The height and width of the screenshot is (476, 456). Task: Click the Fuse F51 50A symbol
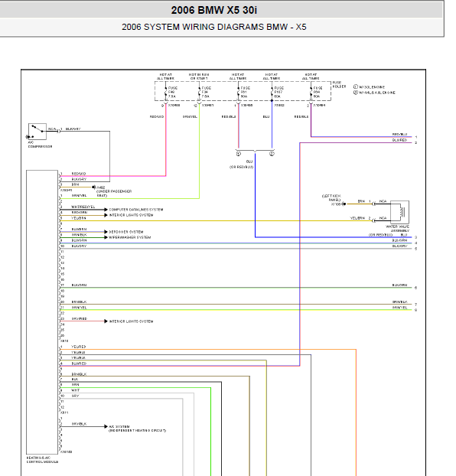[239, 92]
